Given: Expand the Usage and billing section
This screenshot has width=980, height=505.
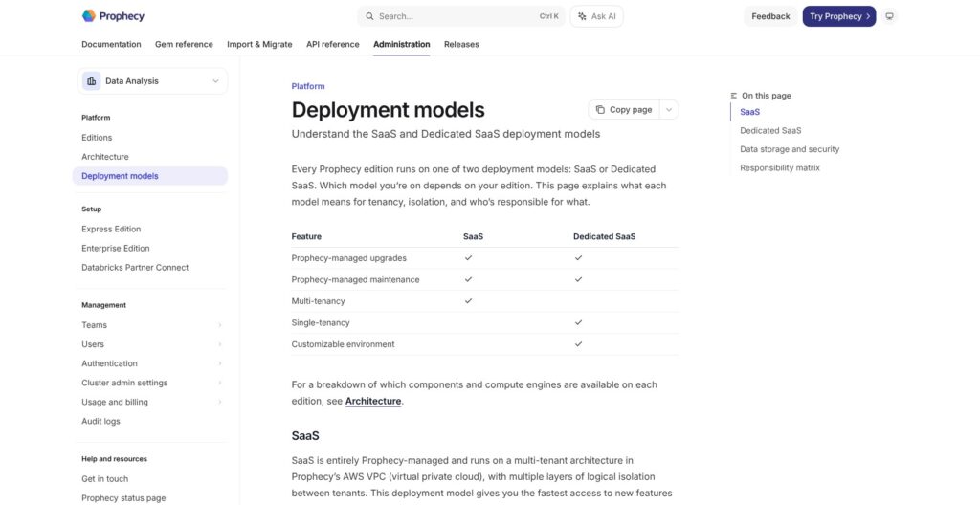Looking at the screenshot, I should coord(219,402).
